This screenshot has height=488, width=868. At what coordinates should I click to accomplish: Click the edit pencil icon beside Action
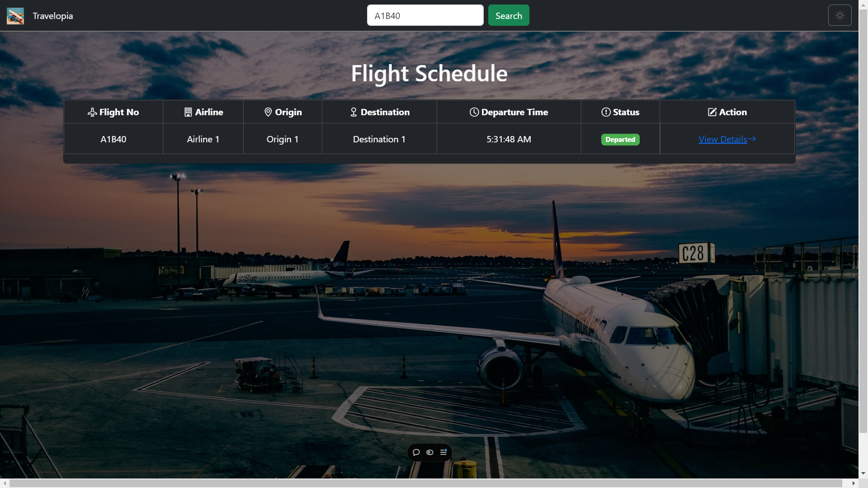(712, 112)
